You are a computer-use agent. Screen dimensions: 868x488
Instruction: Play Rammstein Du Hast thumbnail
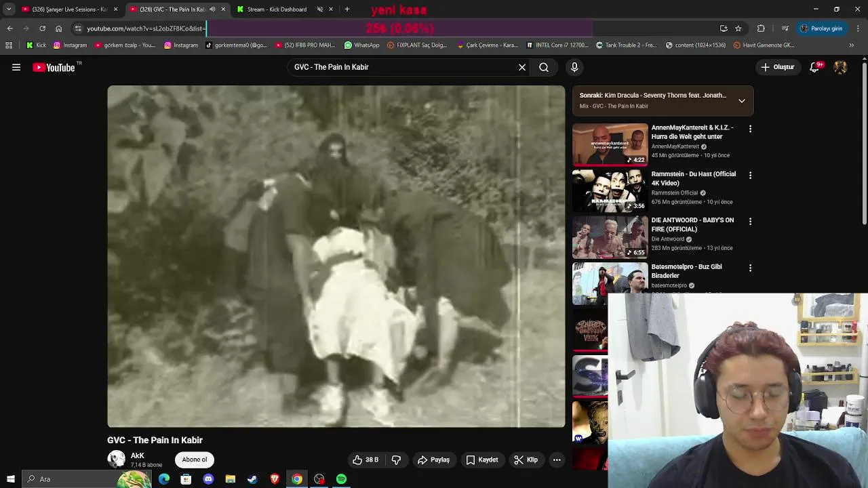[610, 190]
